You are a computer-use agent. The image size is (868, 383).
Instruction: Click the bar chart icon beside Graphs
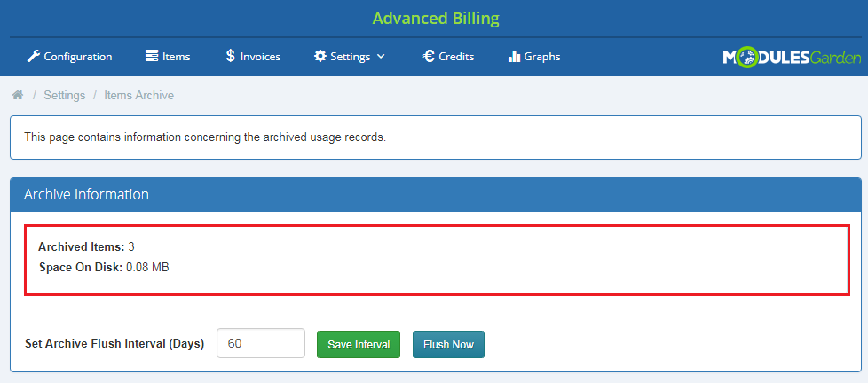tap(514, 57)
